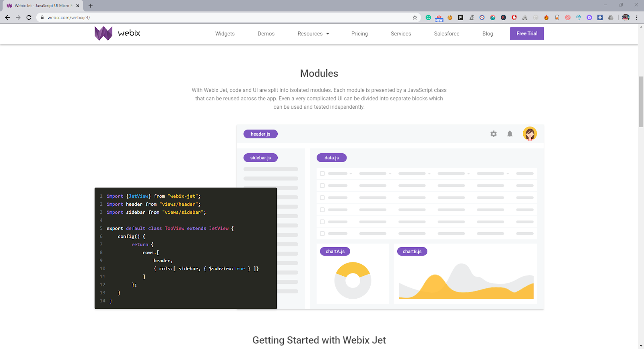Image resolution: width=644 pixels, height=349 pixels.
Task: Click the chartB.js module label
Action: (x=412, y=252)
